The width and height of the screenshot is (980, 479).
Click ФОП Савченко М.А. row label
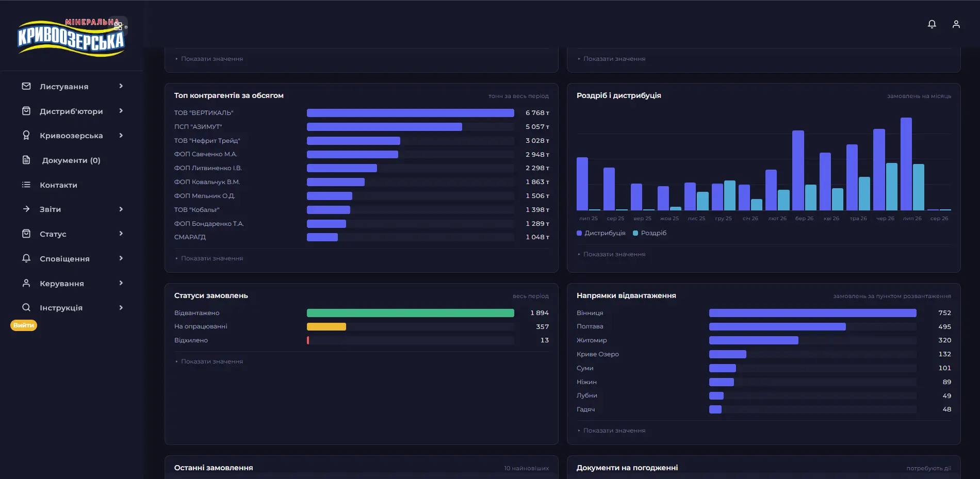206,154
